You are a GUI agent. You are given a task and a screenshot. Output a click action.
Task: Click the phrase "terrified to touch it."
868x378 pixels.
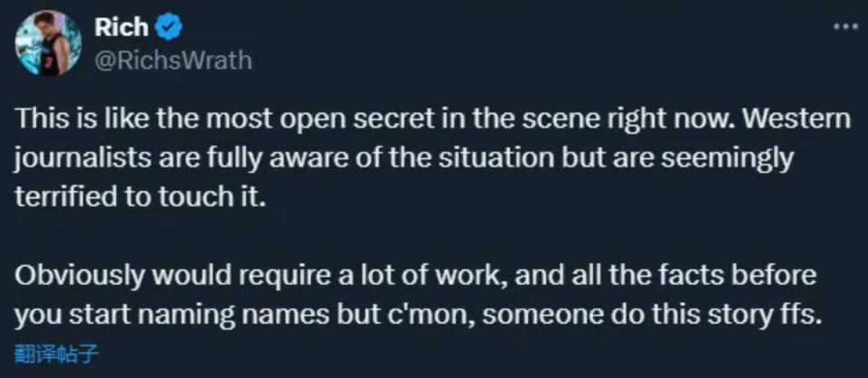(142, 199)
